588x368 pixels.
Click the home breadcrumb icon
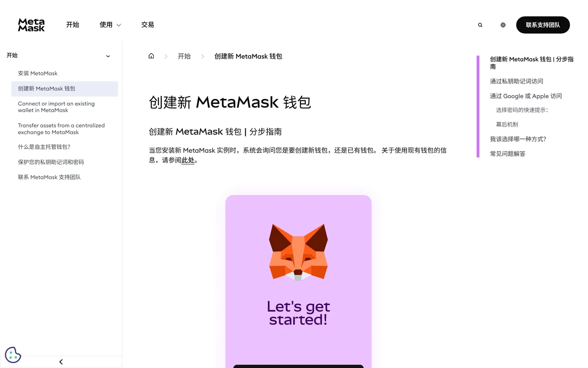[151, 56]
